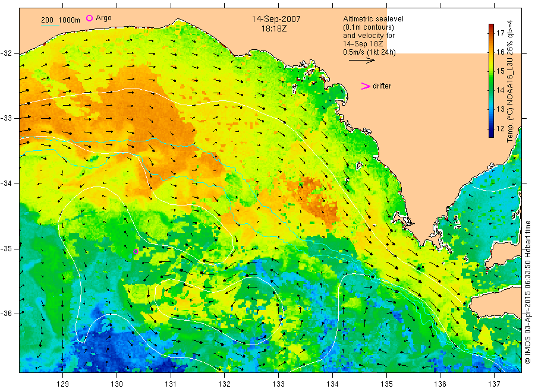This screenshot has height=392, width=535.
Task: Click the 'Argo' legend label
Action: (x=103, y=18)
